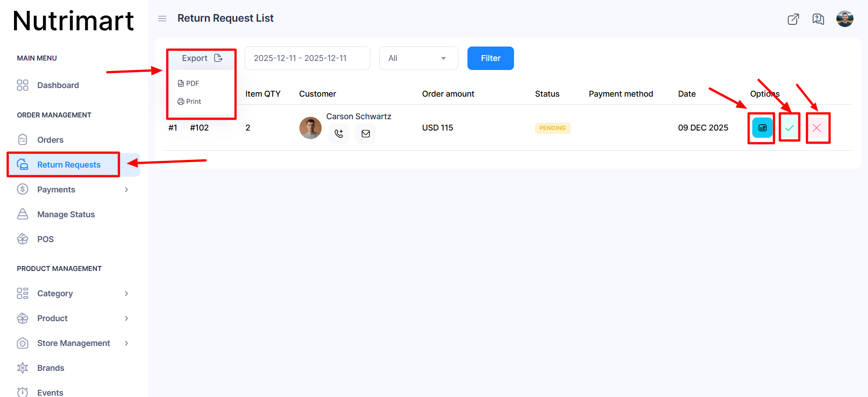This screenshot has width=868, height=397.
Task: Open the help chat icon
Action: (x=818, y=19)
